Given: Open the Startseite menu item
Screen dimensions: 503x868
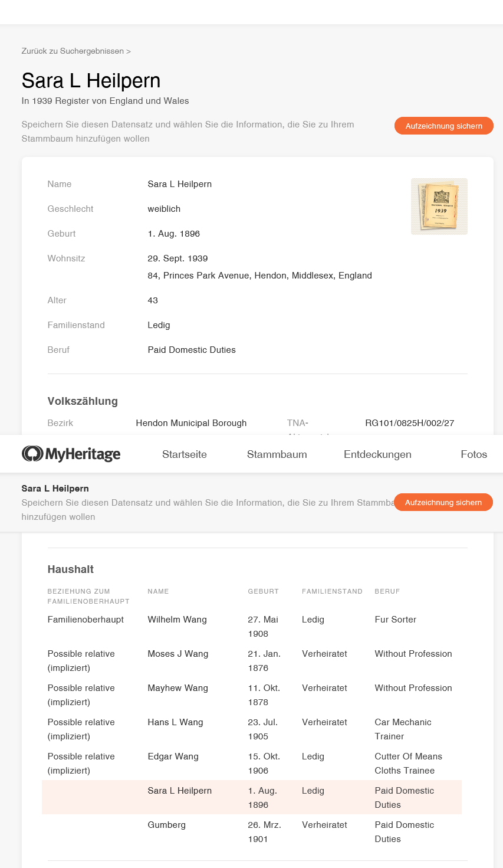Looking at the screenshot, I should click(x=185, y=454).
